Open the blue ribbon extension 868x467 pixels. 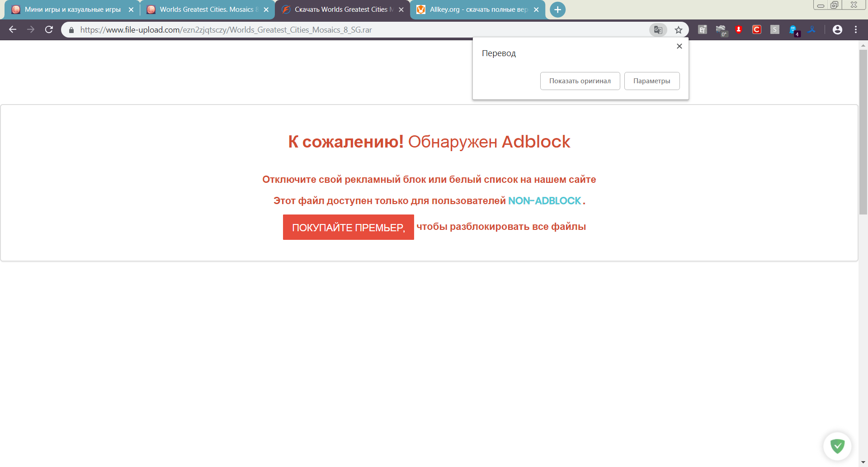point(812,30)
